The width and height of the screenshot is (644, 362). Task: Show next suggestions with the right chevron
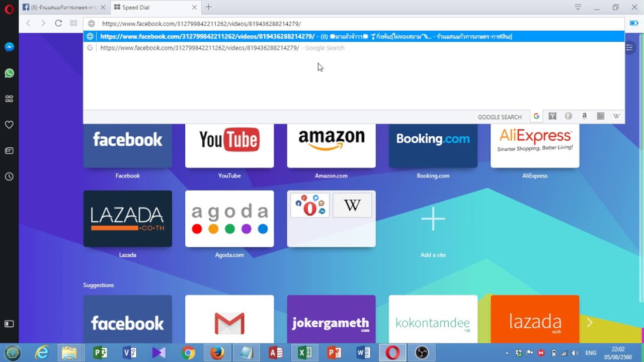tap(590, 322)
